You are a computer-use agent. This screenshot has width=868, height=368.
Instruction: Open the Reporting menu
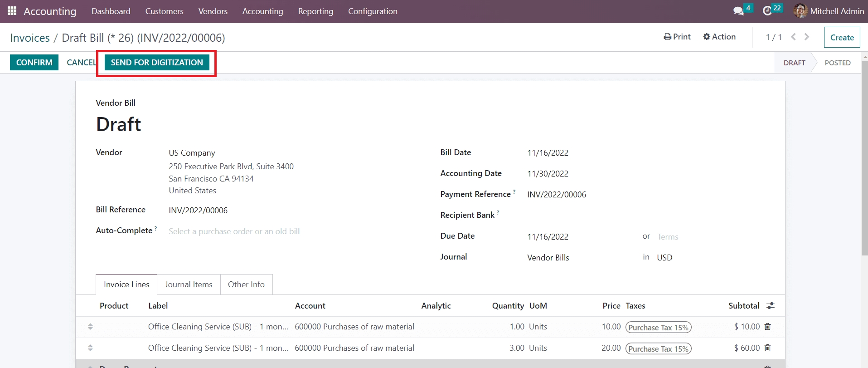315,11
